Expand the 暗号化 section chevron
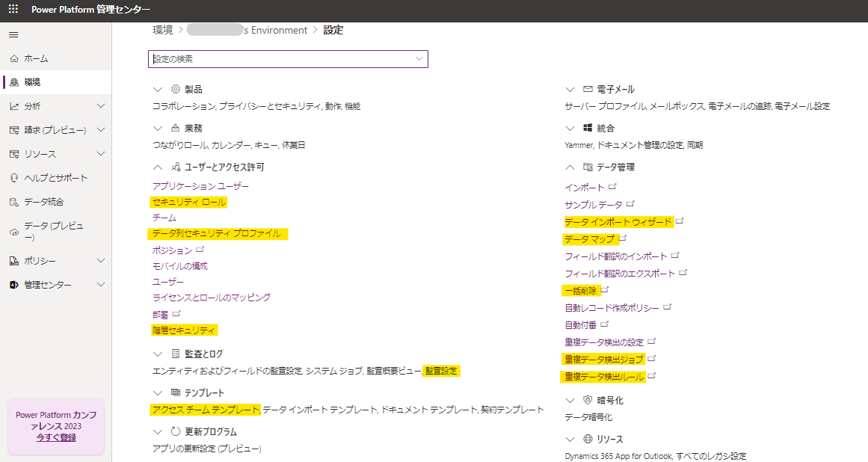 [x=570, y=401]
